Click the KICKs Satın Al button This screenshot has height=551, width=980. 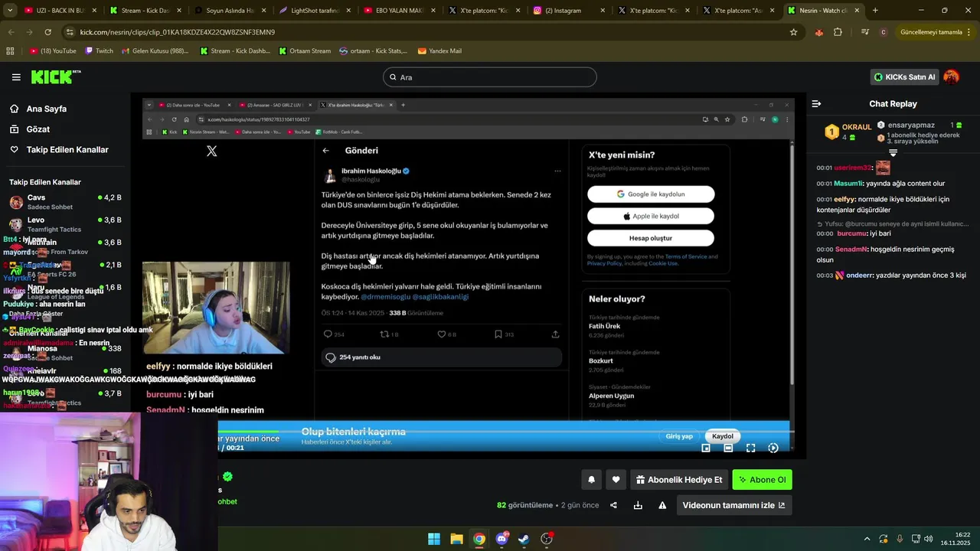pos(904,77)
